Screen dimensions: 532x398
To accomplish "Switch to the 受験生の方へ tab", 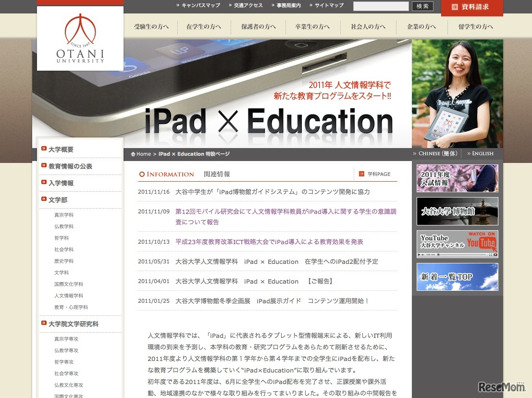I will [151, 27].
